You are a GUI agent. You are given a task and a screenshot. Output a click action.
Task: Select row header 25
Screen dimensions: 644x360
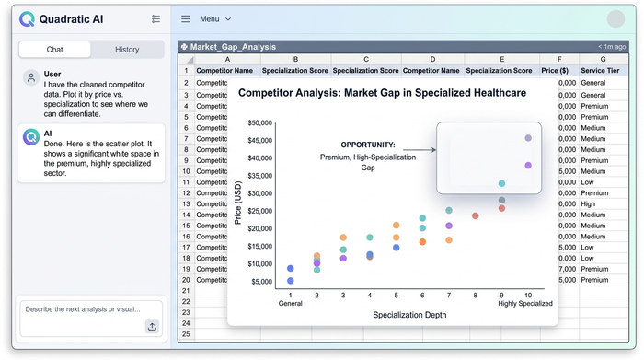click(x=186, y=334)
